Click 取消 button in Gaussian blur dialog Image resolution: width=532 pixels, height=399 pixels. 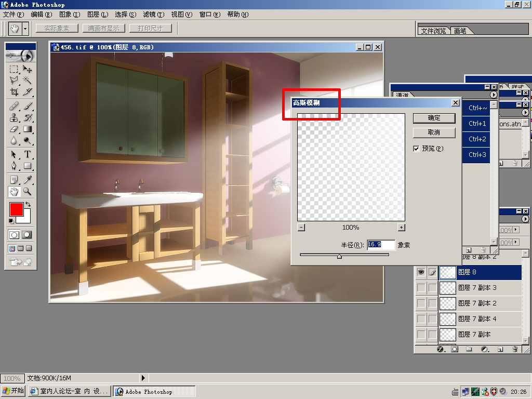click(434, 132)
